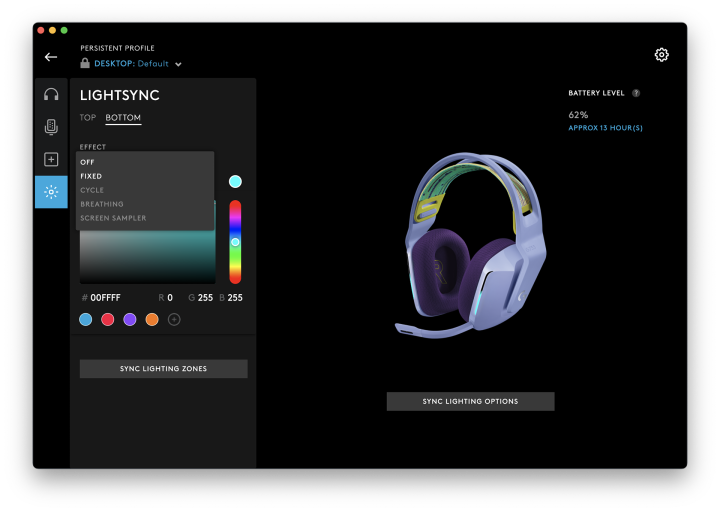Viewport: 720px width, 512px height.
Task: Switch to the BOTTOM lighting zone tab
Action: pos(123,118)
